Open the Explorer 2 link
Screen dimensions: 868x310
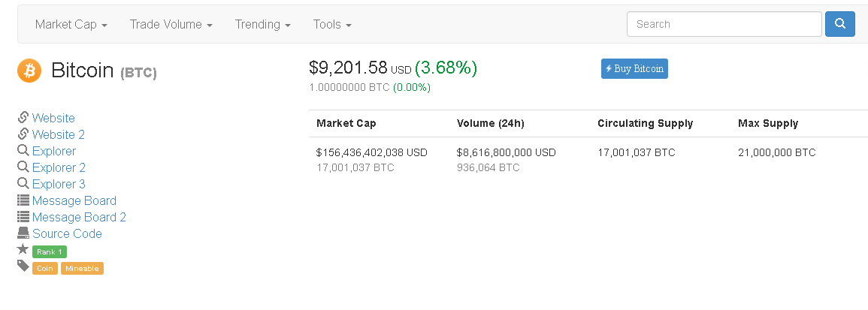(x=59, y=167)
